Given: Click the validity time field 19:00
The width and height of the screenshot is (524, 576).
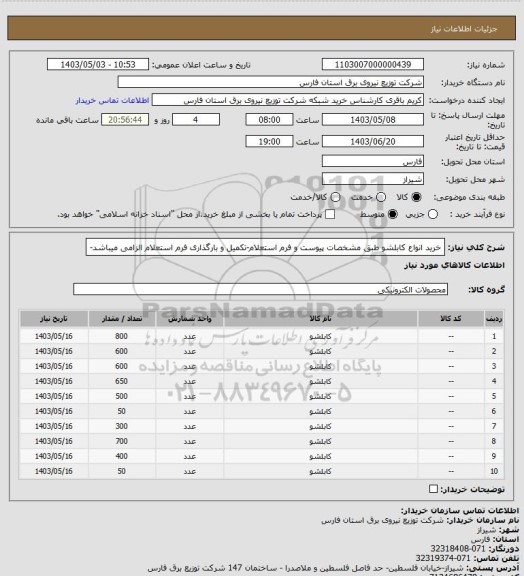Looking at the screenshot, I should click(269, 141).
